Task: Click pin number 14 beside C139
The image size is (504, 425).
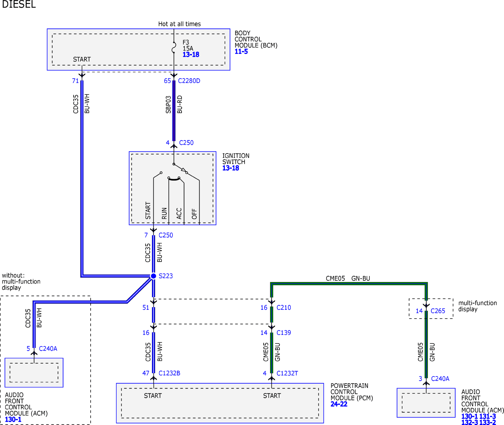Action: click(264, 333)
